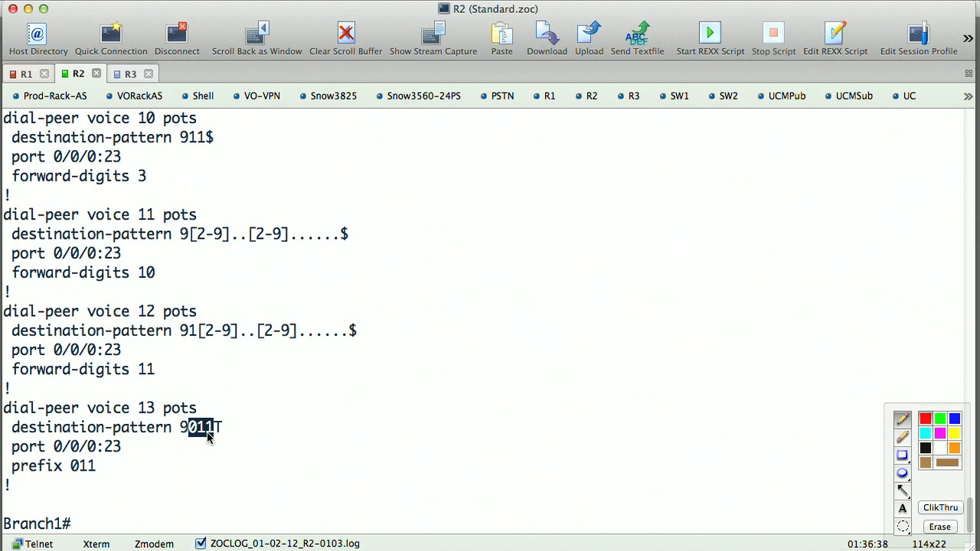980x551 pixels.
Task: Start a REXX script
Action: [710, 39]
